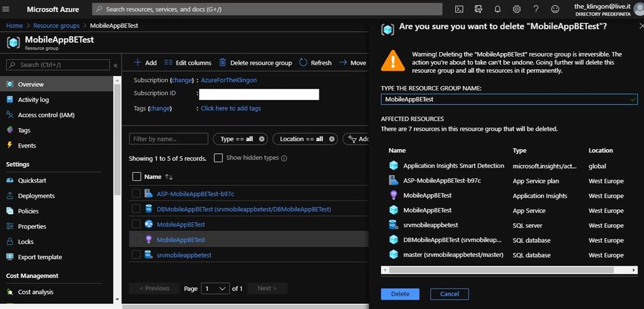This screenshot has width=644, height=309.
Task: Open the hamburger portal menu
Action: (x=6, y=9)
